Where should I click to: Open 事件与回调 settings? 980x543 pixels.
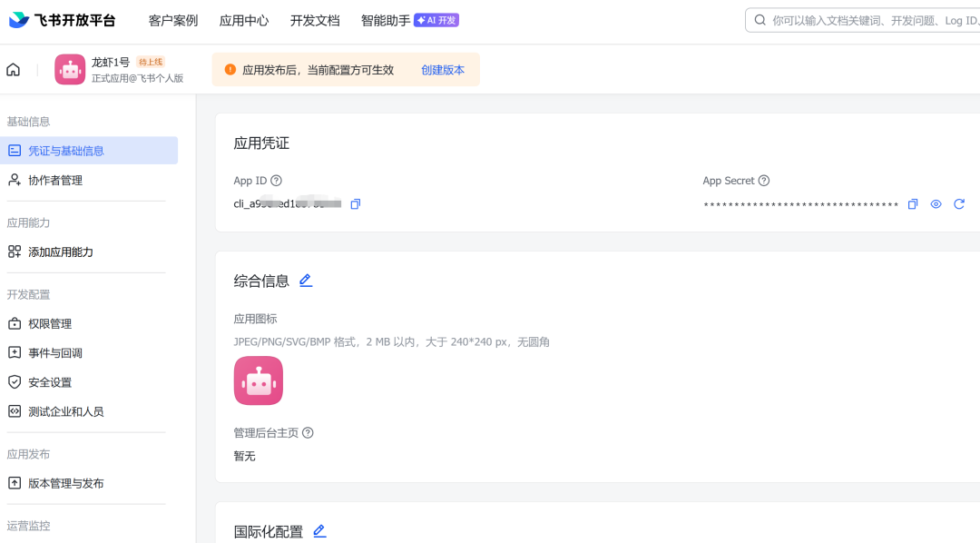click(54, 353)
